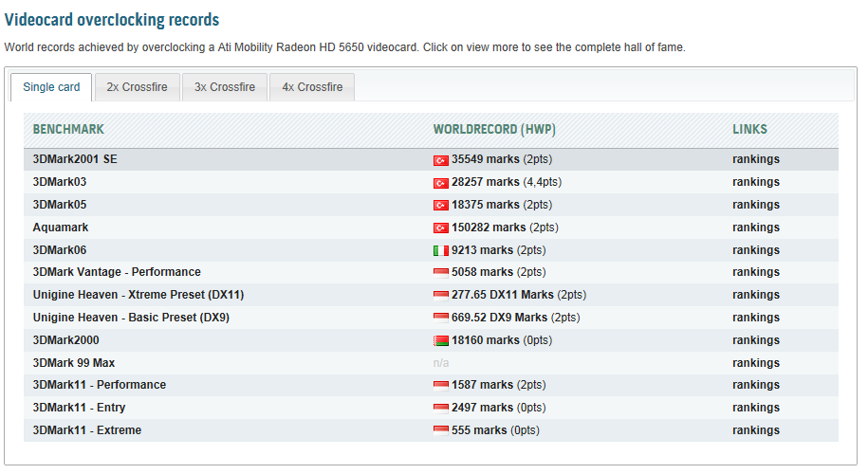Viewport: 868px width, 474px height.
Task: Click the 3DMark11 - Extreme benchmark name
Action: (87, 430)
